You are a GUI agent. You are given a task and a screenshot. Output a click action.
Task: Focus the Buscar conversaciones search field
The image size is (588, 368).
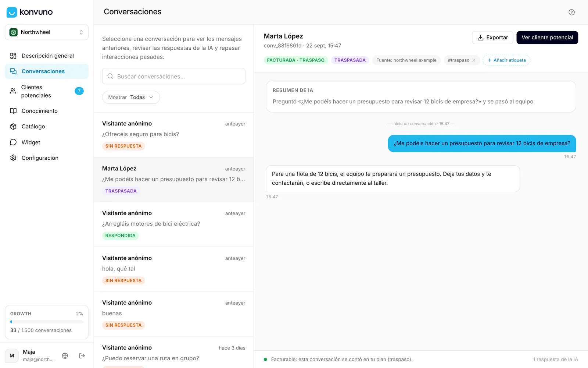tap(174, 76)
